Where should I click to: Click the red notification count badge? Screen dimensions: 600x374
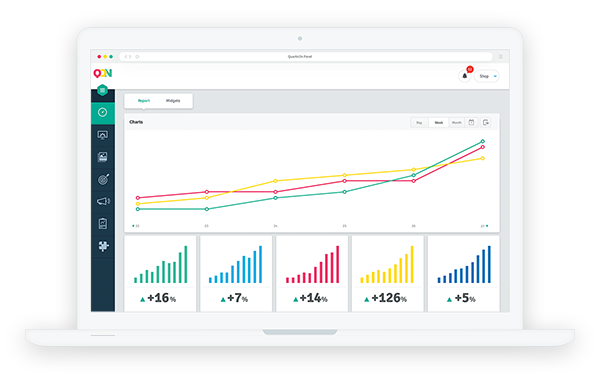point(470,69)
